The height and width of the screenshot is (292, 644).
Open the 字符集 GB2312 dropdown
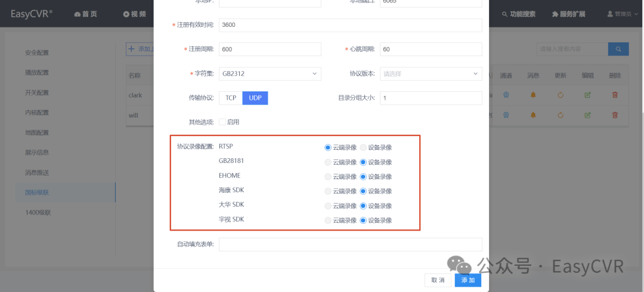[270, 73]
